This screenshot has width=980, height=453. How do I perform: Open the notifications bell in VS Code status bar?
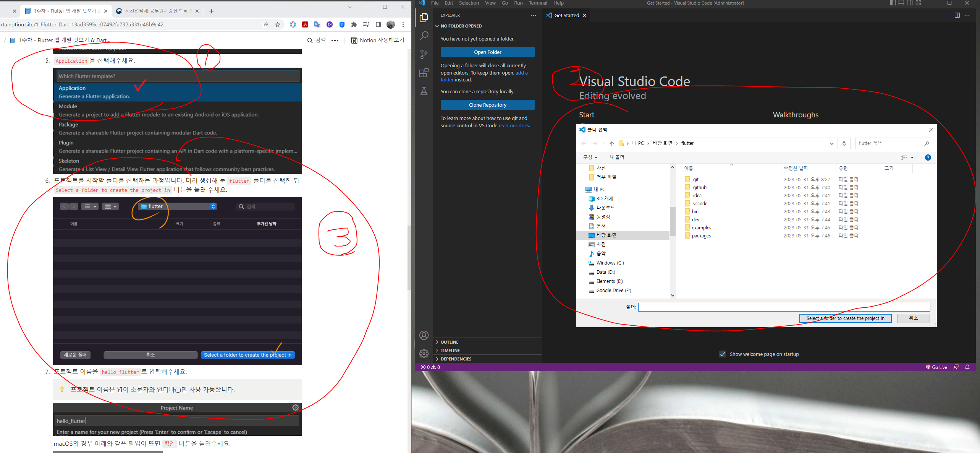(967, 367)
